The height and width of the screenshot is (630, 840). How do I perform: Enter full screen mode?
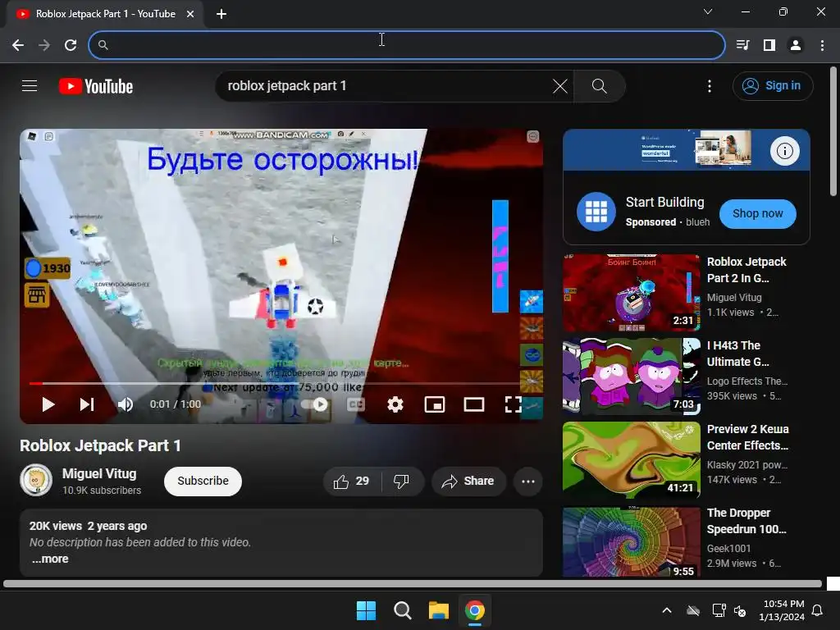pyautogui.click(x=514, y=404)
